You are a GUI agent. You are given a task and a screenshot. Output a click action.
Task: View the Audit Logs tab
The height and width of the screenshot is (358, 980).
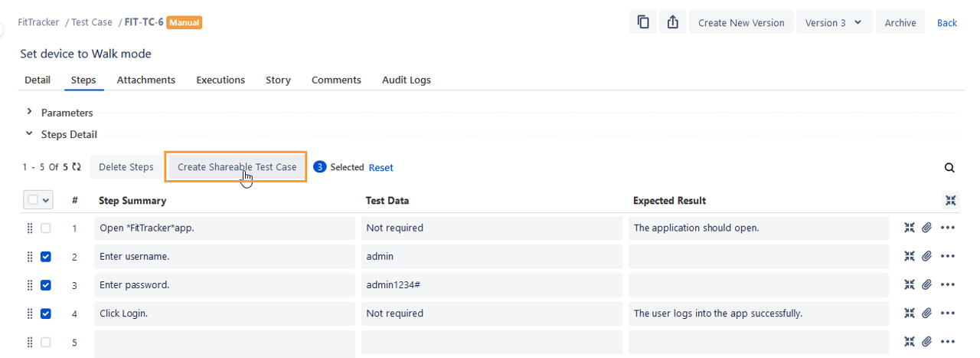[x=407, y=80]
